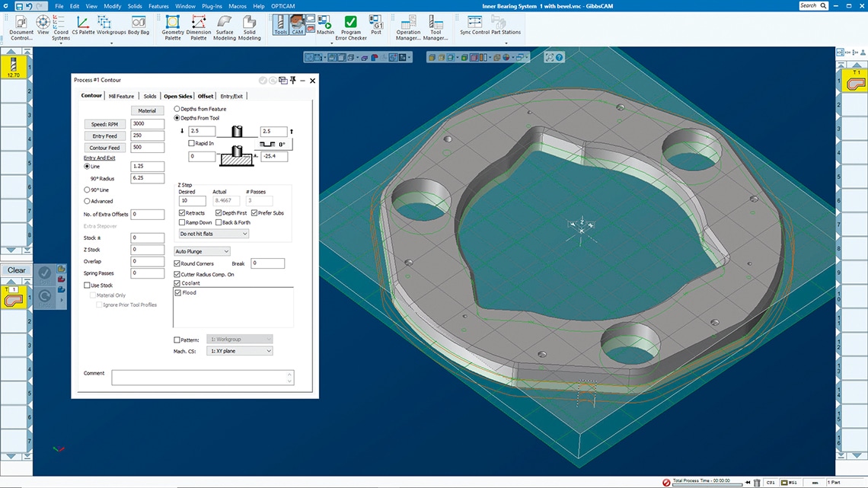The image size is (868, 488).
Task: Open the Body Bag tool
Action: [139, 23]
